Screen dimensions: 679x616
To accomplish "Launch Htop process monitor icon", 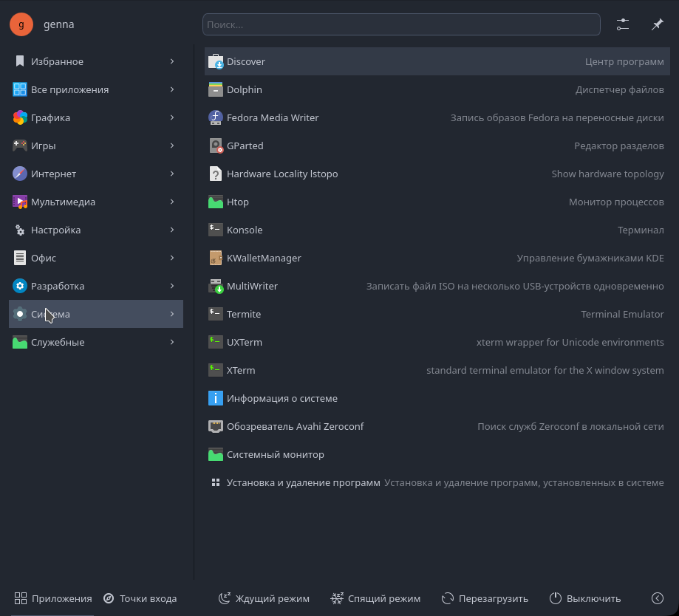I will [215, 202].
